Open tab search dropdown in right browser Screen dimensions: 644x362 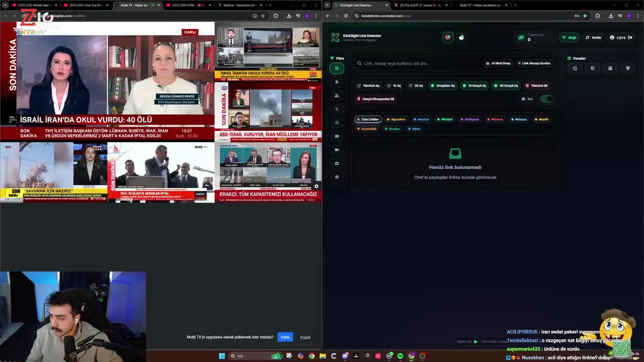[x=328, y=5]
